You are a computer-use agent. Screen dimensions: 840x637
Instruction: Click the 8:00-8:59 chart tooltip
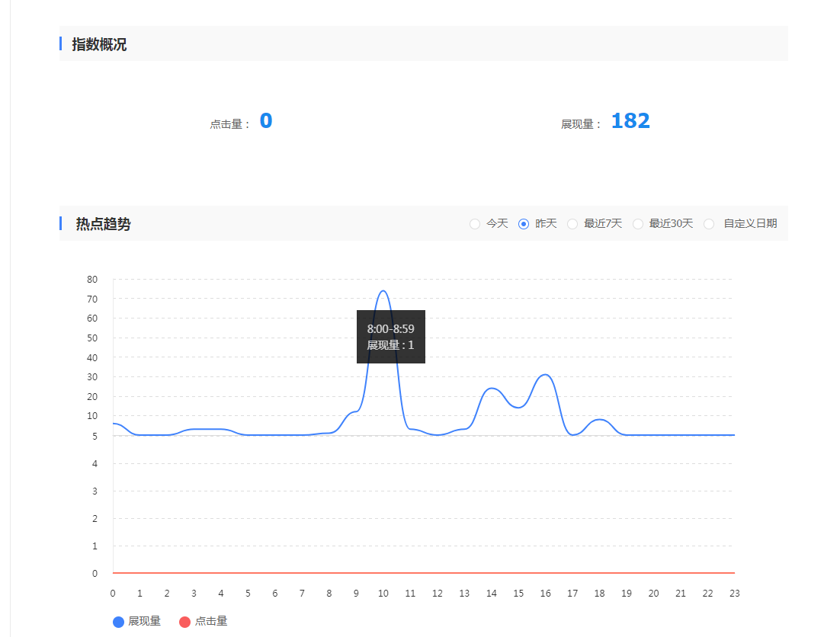[x=391, y=337]
